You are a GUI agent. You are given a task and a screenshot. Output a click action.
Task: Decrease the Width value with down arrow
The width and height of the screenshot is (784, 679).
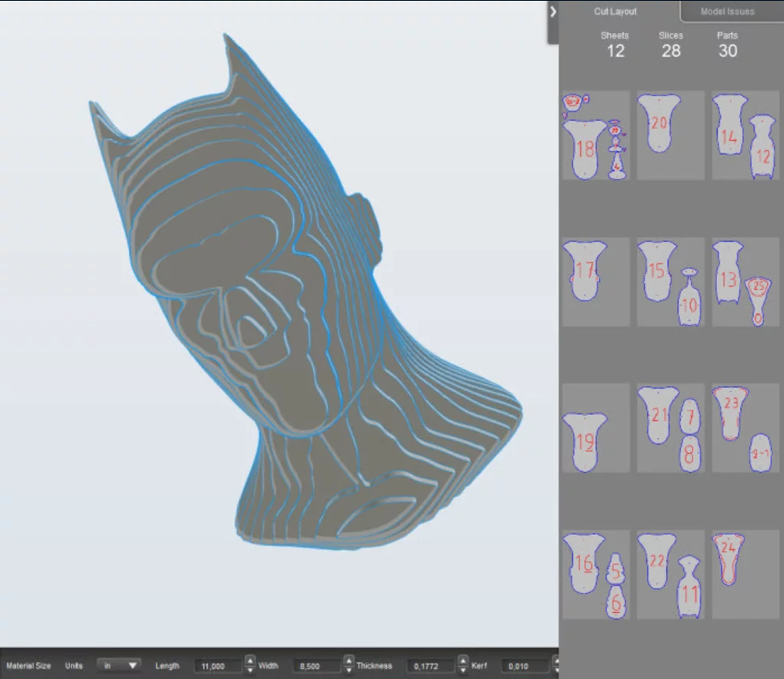pos(349,670)
